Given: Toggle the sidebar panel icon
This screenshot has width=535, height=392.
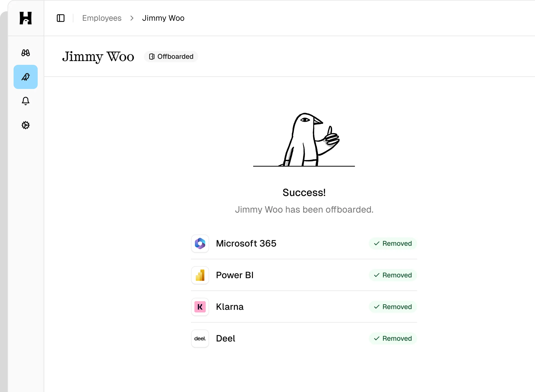Looking at the screenshot, I should click(x=61, y=18).
